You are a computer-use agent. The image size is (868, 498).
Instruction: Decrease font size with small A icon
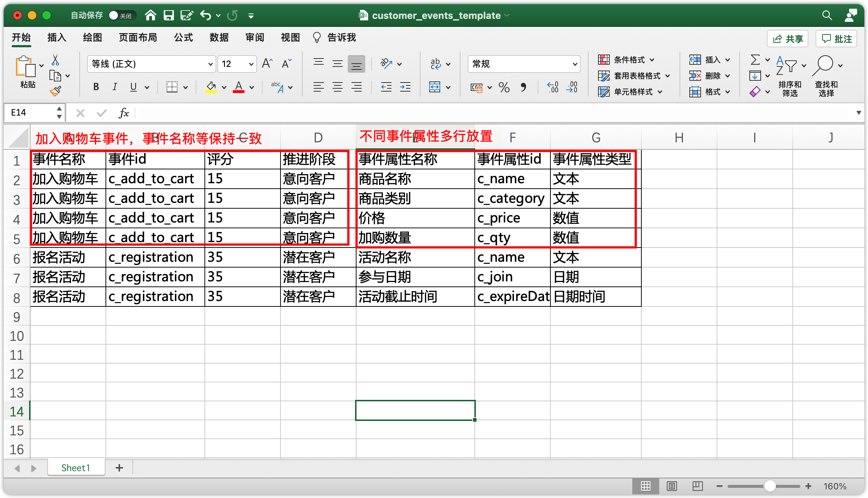(287, 64)
